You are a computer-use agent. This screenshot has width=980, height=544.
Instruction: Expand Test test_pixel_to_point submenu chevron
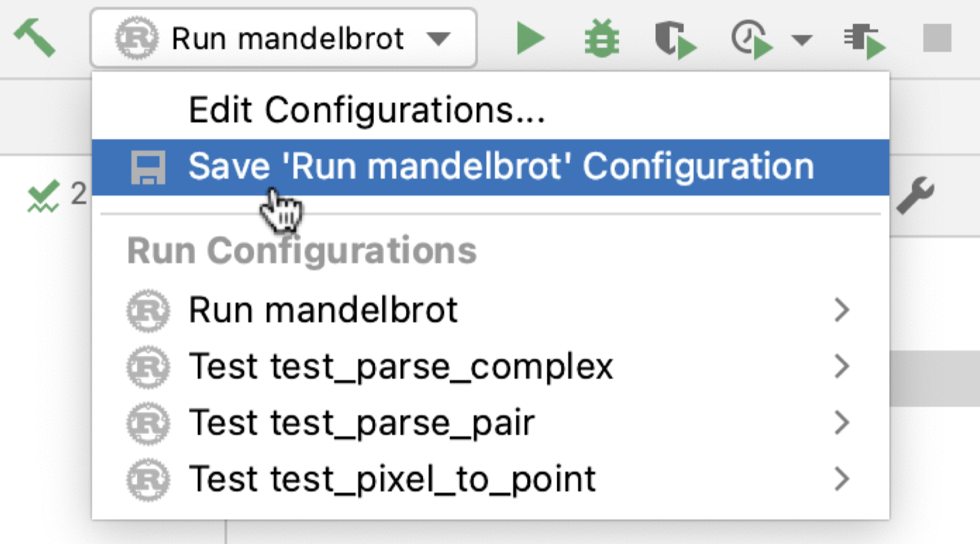point(842,479)
